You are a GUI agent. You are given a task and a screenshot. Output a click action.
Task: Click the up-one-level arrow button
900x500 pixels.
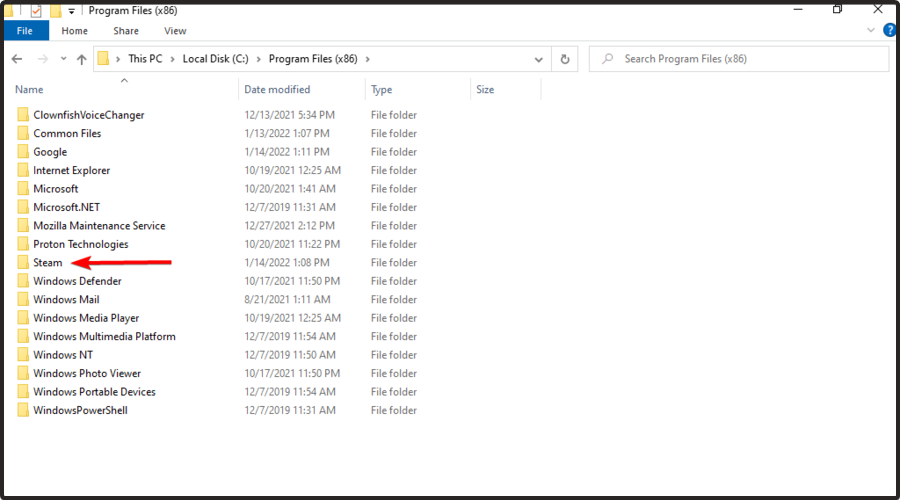tap(82, 59)
